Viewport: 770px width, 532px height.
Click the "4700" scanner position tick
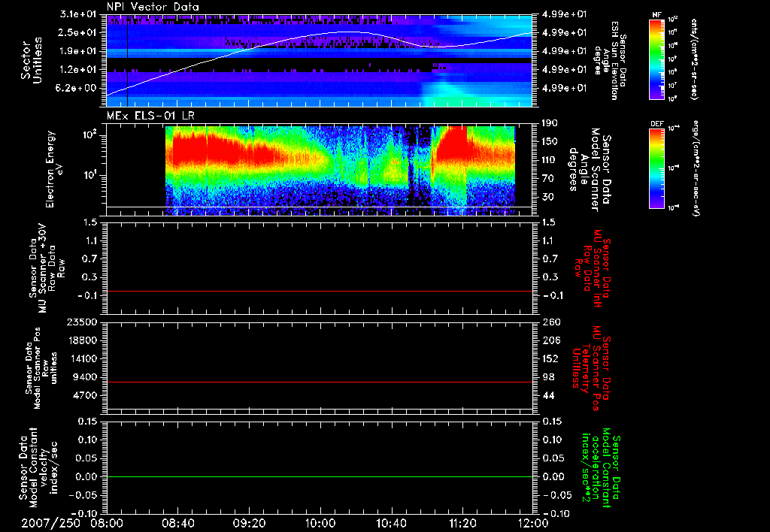(x=86, y=395)
